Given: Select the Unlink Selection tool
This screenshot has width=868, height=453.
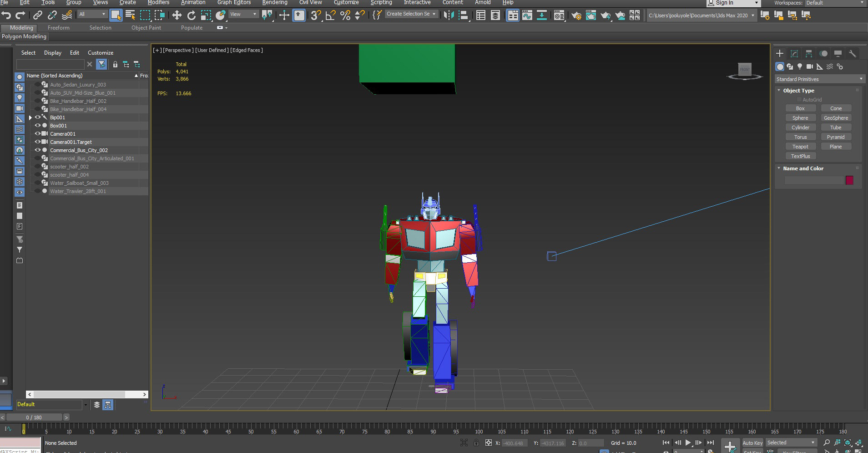Looking at the screenshot, I should (x=52, y=15).
